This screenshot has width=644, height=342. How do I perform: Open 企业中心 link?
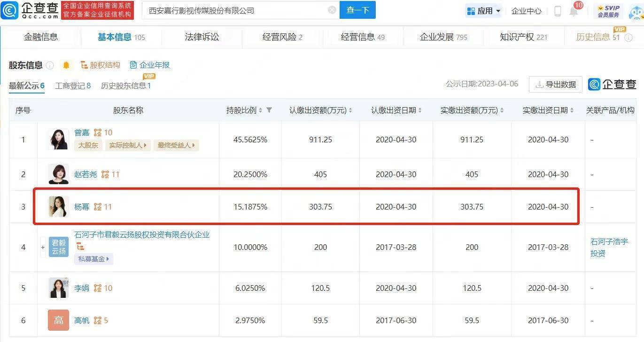click(526, 11)
